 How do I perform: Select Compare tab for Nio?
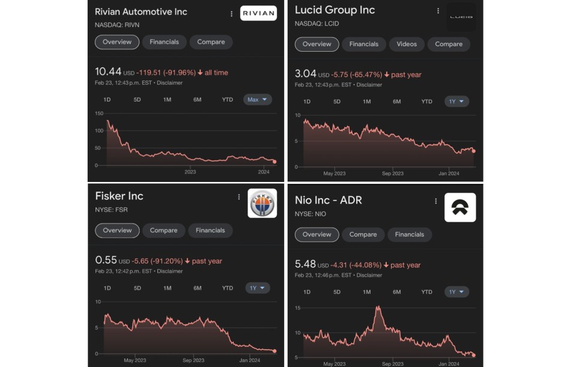coord(363,234)
